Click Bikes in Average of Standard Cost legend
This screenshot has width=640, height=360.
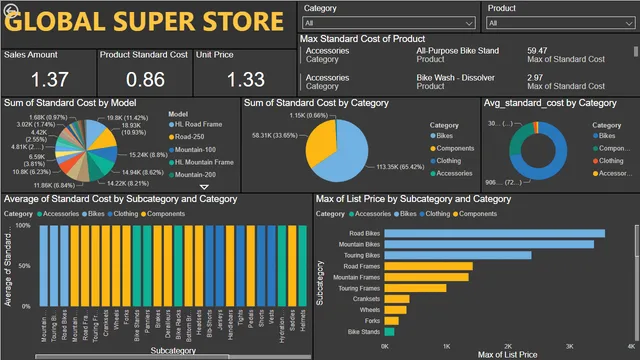pyautogui.click(x=93, y=214)
